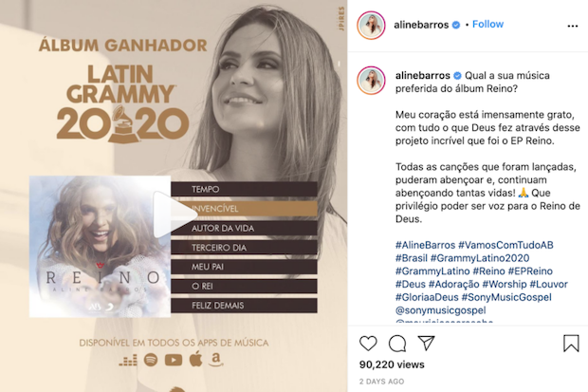This screenshot has width=588, height=392.
Task: Open comments with the speech bubble icon
Action: (x=397, y=344)
